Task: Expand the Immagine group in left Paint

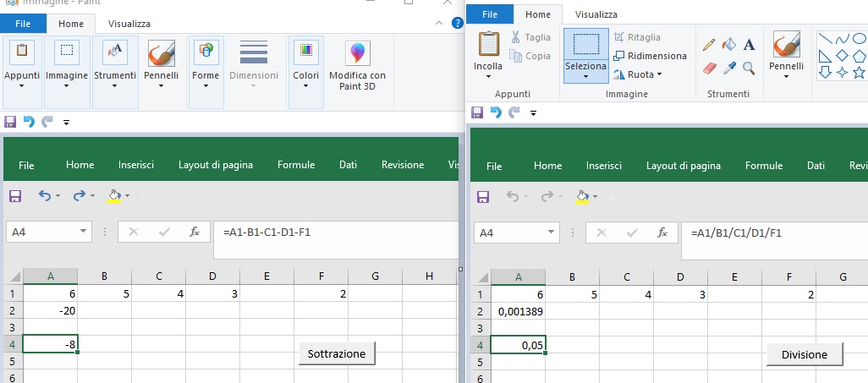Action: click(x=67, y=72)
